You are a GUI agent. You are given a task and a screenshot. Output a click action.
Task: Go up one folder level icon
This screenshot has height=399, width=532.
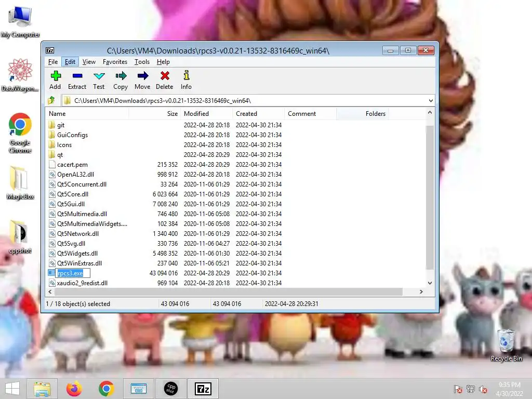[x=51, y=100]
